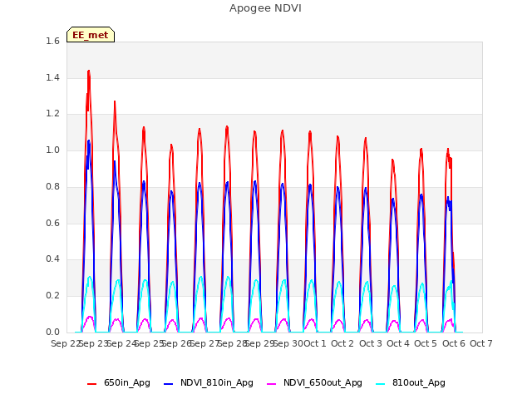
Task: Click the Oct 5 x-axis label
Action: pos(426,343)
